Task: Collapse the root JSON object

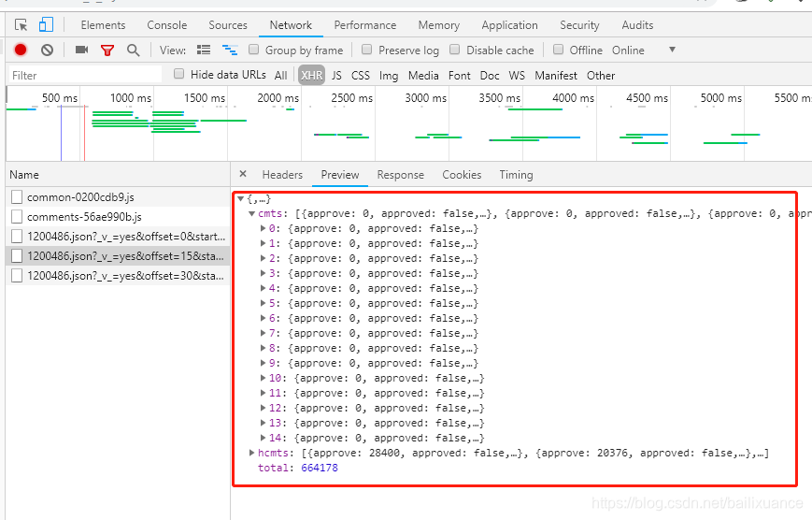Action: coord(240,198)
